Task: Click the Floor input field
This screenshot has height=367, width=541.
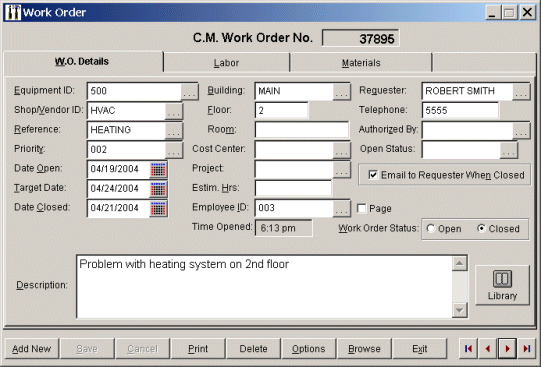Action: click(x=281, y=111)
